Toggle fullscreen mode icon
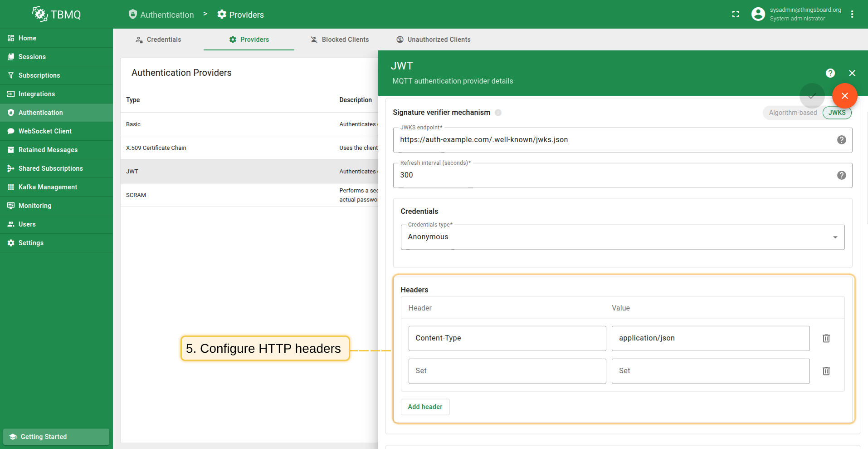The height and width of the screenshot is (449, 868). 735,15
